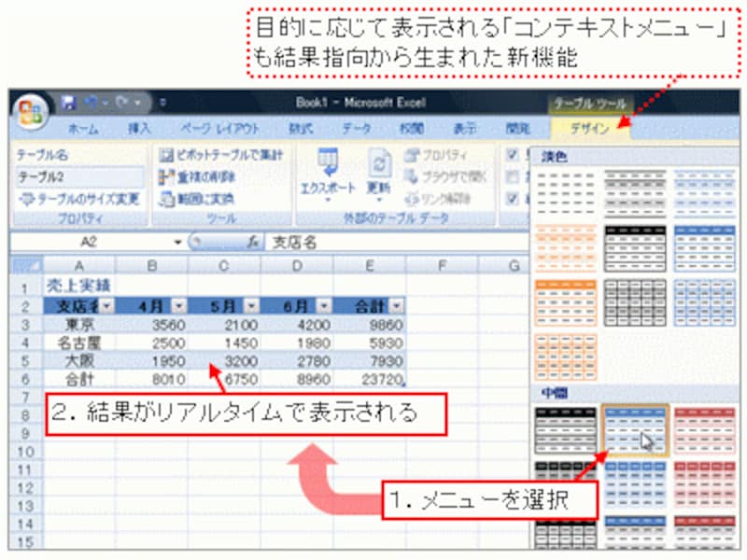Select column header F

tap(442, 266)
